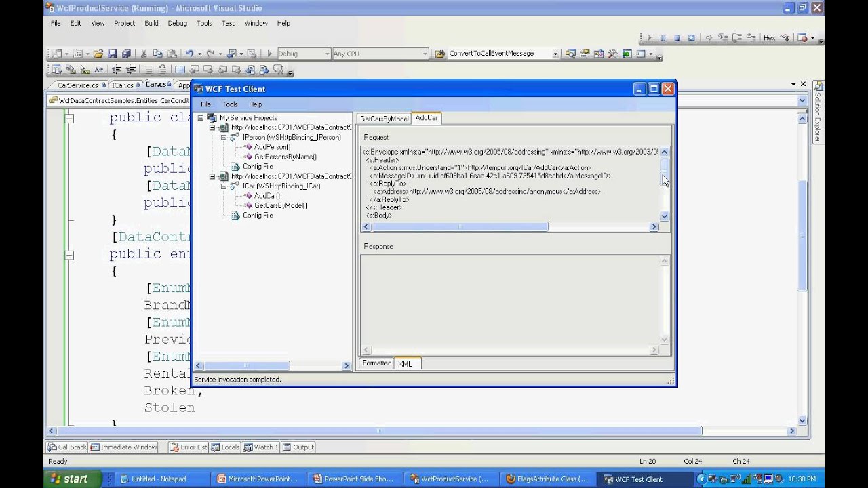Click the Restart debugging icon

pyautogui.click(x=691, y=38)
